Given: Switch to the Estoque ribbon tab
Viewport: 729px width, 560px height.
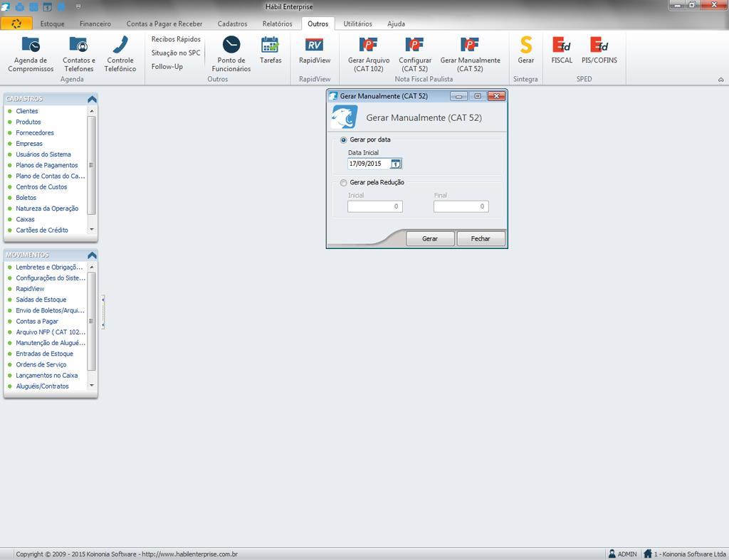Looking at the screenshot, I should click(x=52, y=23).
